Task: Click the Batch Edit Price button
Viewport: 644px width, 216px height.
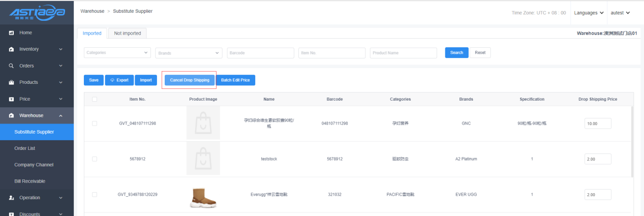Action: [x=235, y=80]
